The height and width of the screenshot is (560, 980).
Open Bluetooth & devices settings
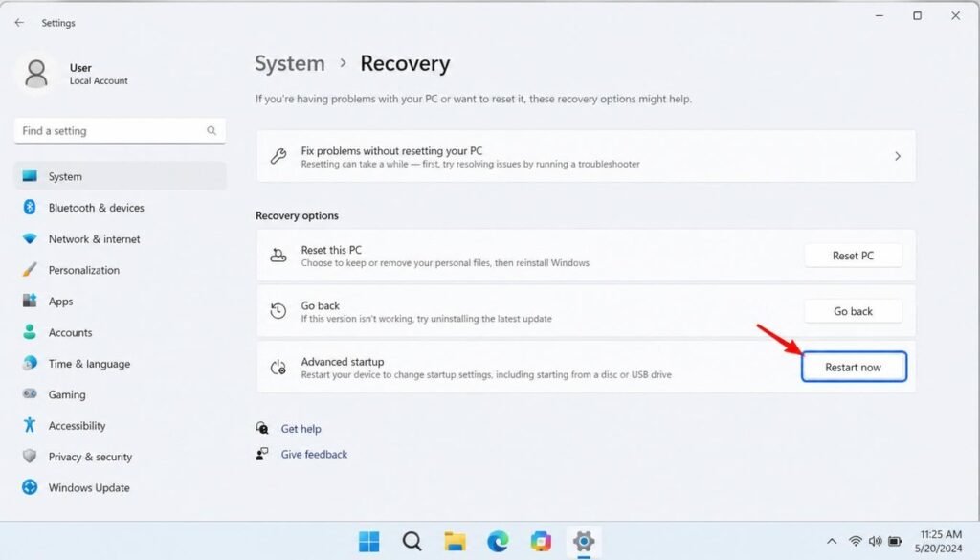(120, 208)
